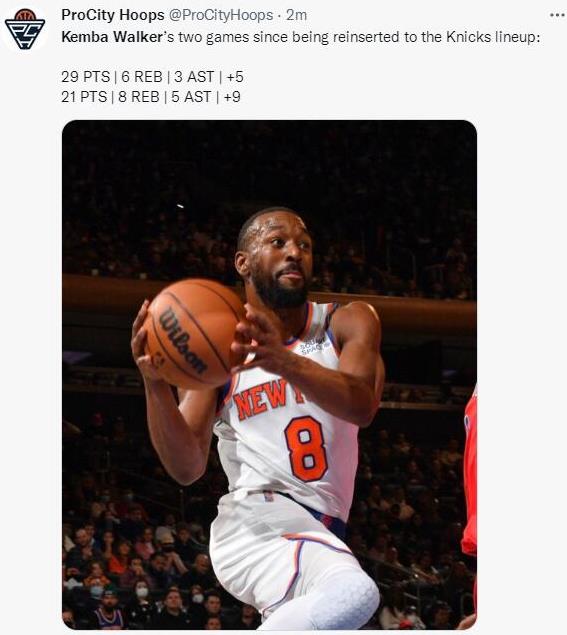This screenshot has height=635, width=567.
Task: Click the Wilson basketball in the photo
Action: point(193,333)
